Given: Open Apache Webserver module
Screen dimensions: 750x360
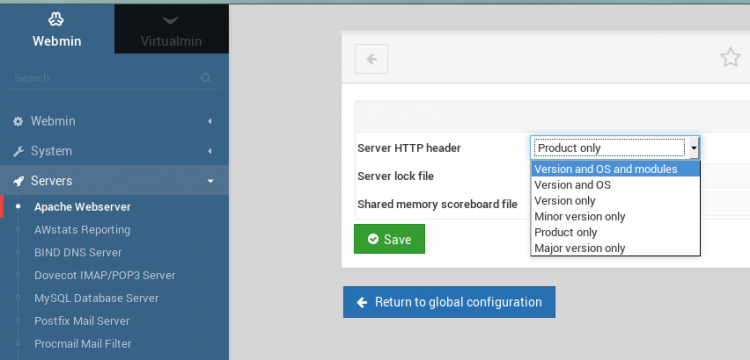Looking at the screenshot, I should pyautogui.click(x=82, y=207).
